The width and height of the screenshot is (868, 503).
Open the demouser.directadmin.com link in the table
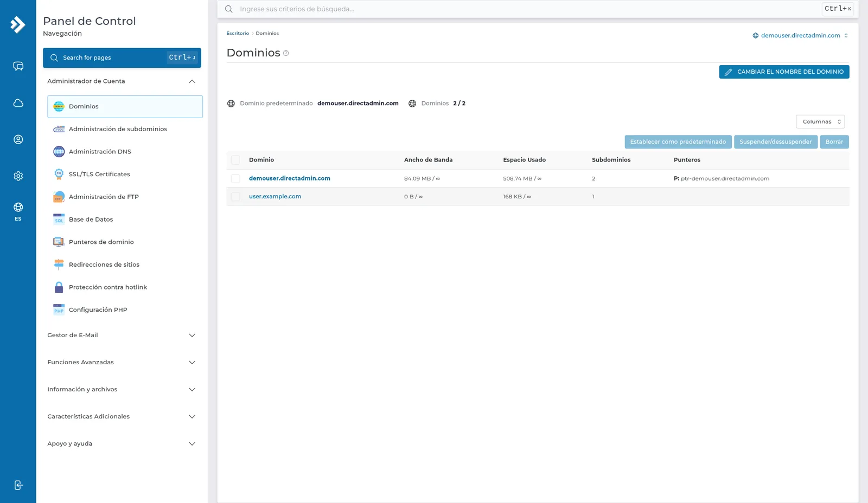[x=290, y=178]
